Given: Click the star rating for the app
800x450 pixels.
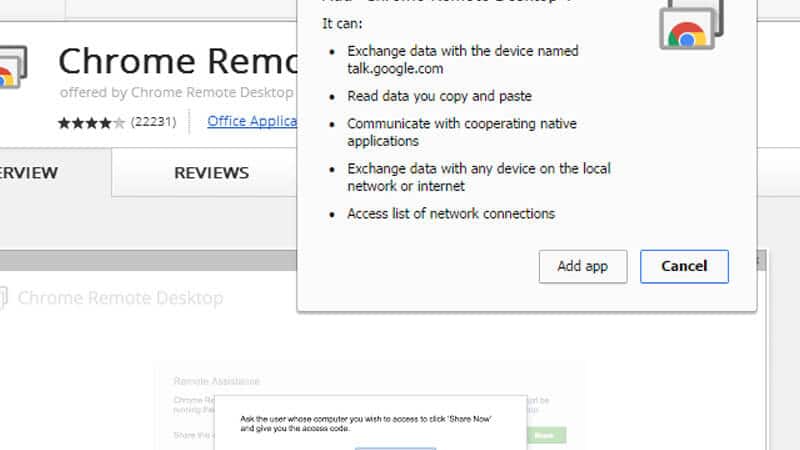Looking at the screenshot, I should 91,122.
